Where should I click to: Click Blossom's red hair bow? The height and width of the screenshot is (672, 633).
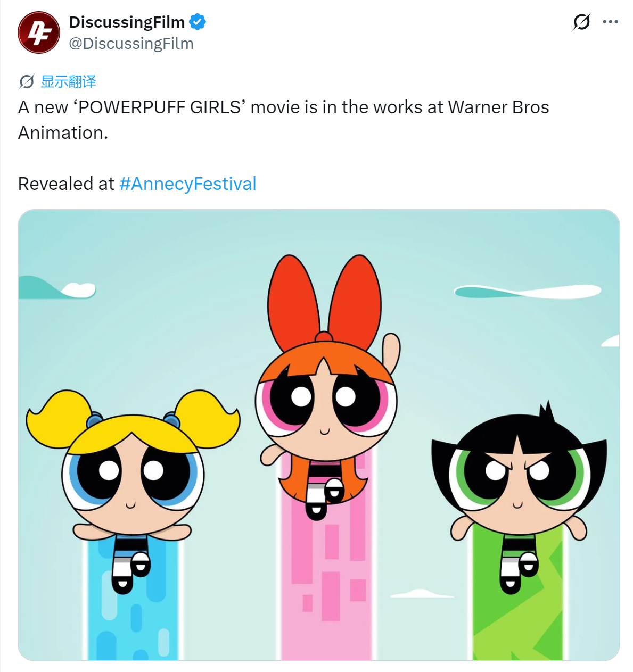pyautogui.click(x=325, y=298)
